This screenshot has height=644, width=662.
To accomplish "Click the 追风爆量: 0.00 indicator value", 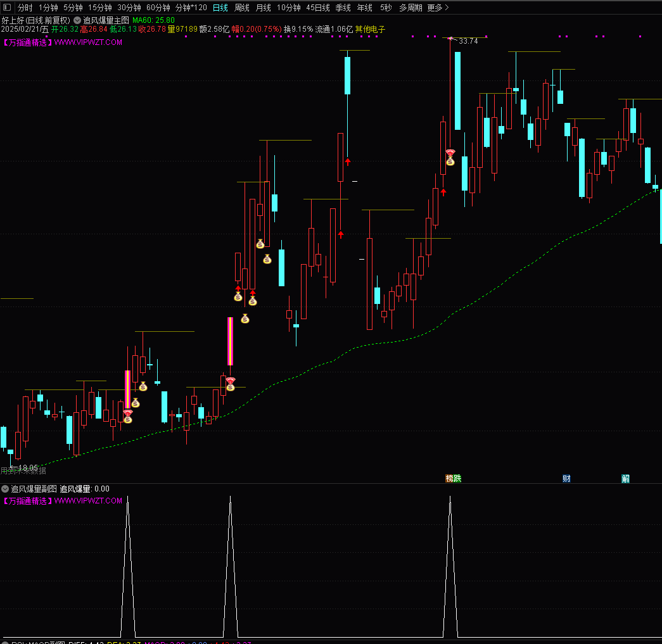I will (84, 489).
